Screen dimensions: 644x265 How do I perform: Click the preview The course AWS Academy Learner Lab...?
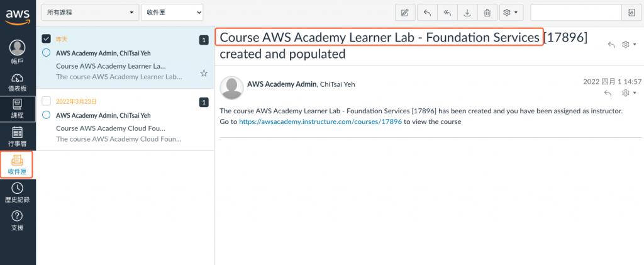[x=119, y=77]
